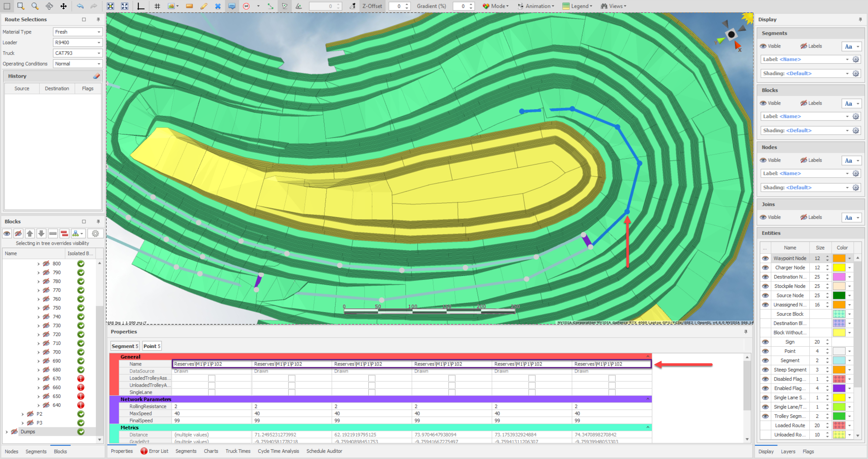This screenshot has width=868, height=459.
Task: Select the pan move arrows tool
Action: tap(63, 6)
